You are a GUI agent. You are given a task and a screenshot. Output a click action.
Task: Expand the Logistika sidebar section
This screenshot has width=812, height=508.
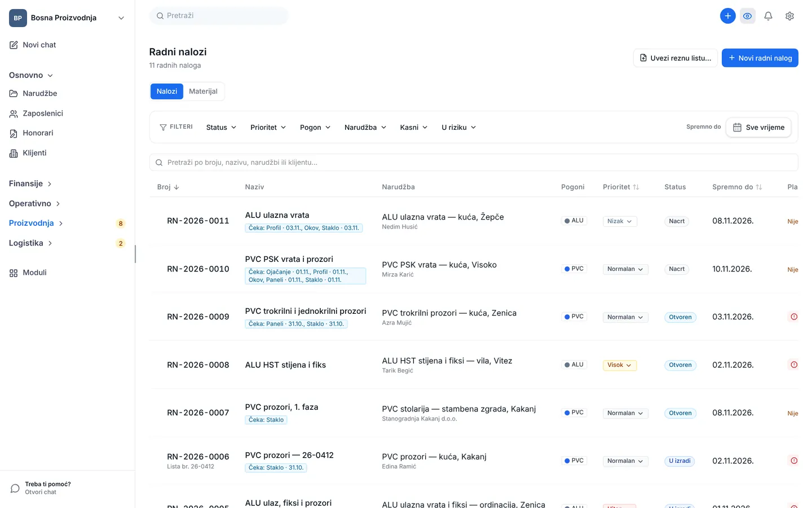30,243
